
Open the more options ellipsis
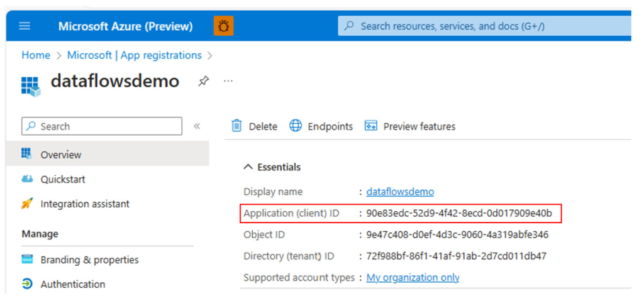click(x=228, y=81)
